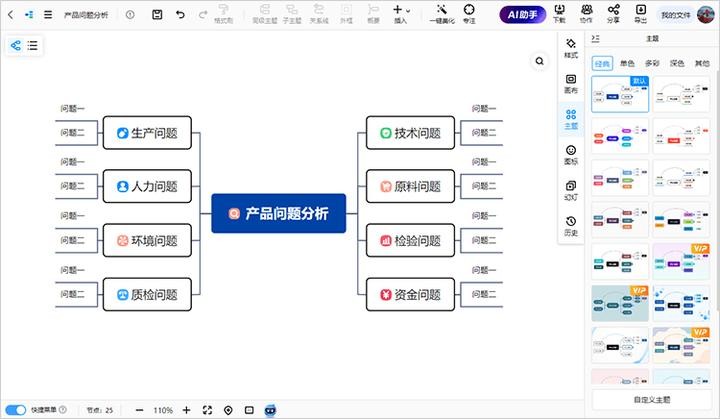Select the 产品问题分析 central node
The width and height of the screenshot is (720, 419).
(279, 213)
